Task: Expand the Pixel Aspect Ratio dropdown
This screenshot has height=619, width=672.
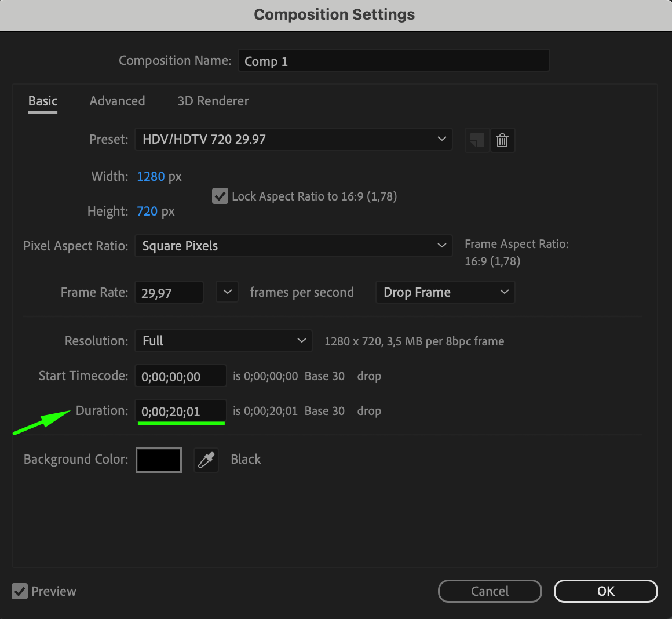Action: coord(293,246)
